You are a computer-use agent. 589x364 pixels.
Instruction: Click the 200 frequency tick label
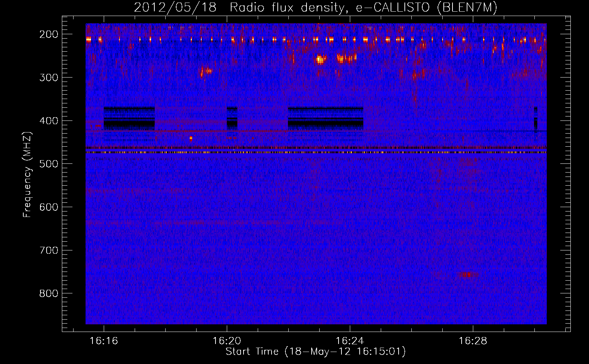point(49,34)
